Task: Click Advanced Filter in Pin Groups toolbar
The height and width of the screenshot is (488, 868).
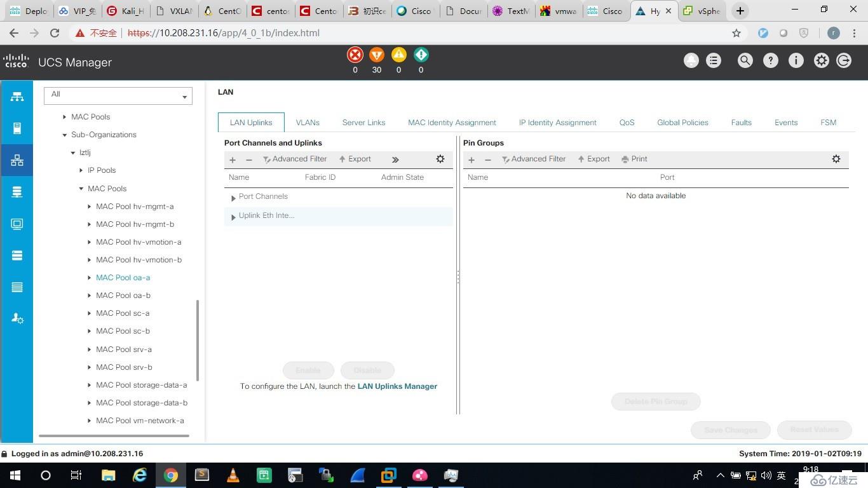Action: coord(534,159)
